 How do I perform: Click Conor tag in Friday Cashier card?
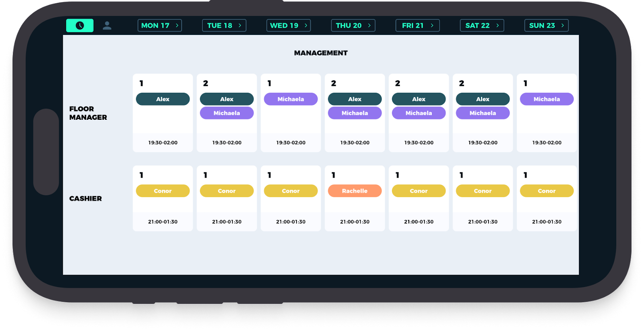point(419,191)
